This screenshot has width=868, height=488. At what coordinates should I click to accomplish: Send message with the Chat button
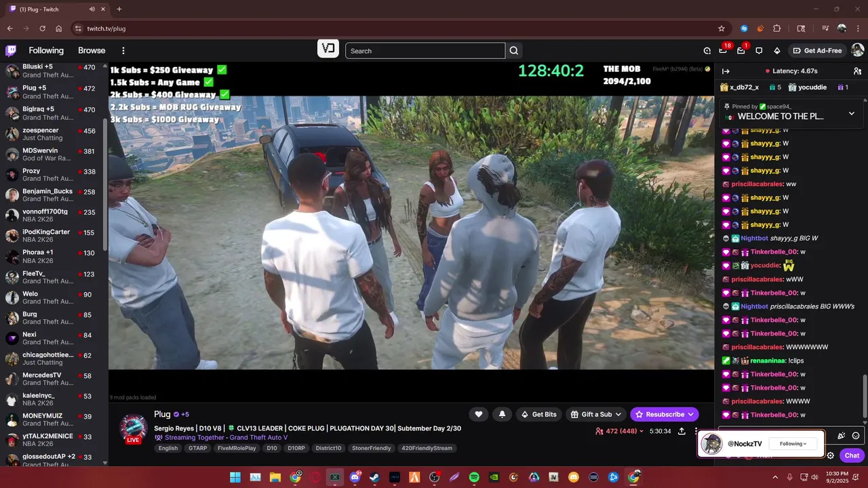coord(852,455)
